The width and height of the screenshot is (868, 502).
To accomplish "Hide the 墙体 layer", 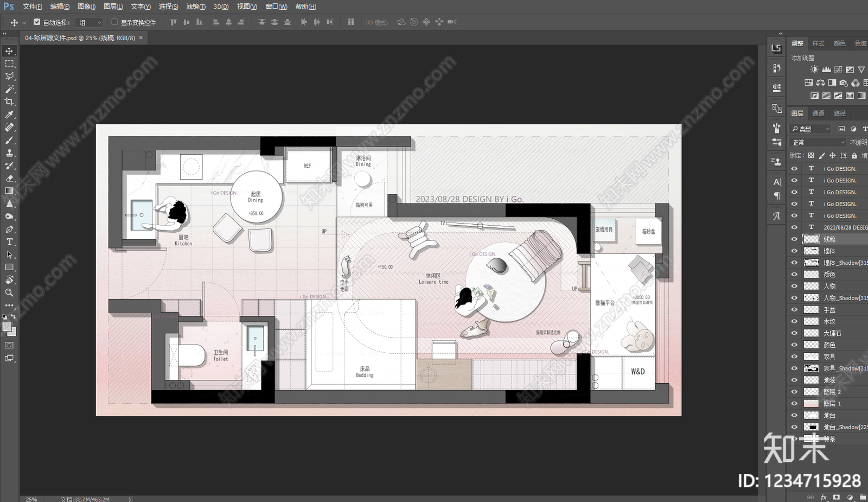I will pyautogui.click(x=794, y=251).
